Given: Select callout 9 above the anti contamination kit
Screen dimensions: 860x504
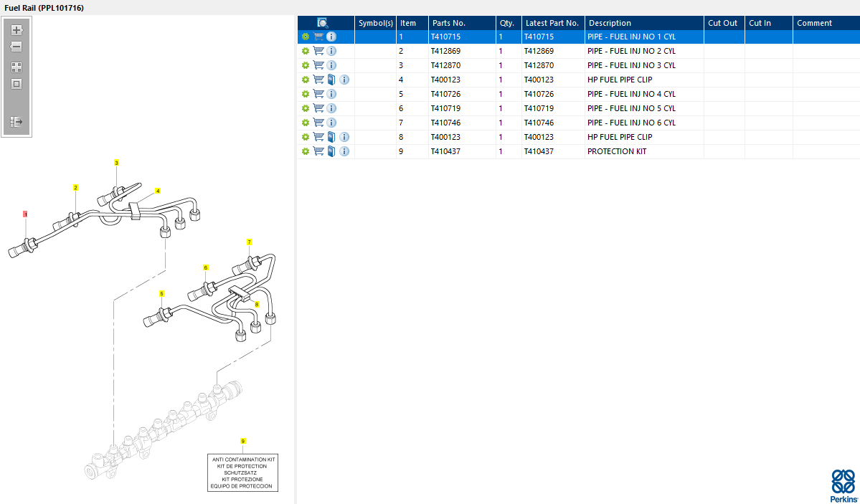Looking at the screenshot, I should click(x=243, y=441).
